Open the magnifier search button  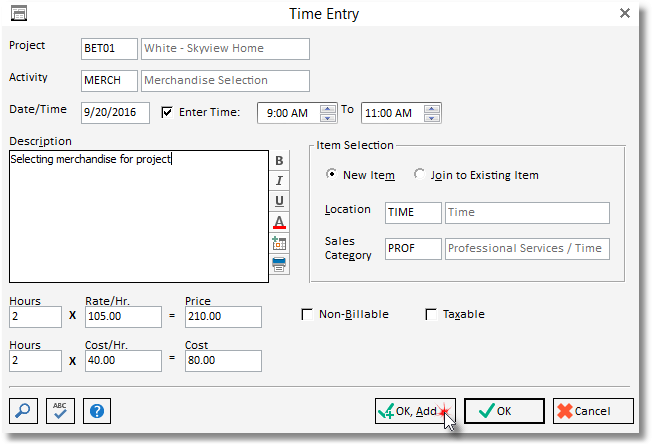24,411
